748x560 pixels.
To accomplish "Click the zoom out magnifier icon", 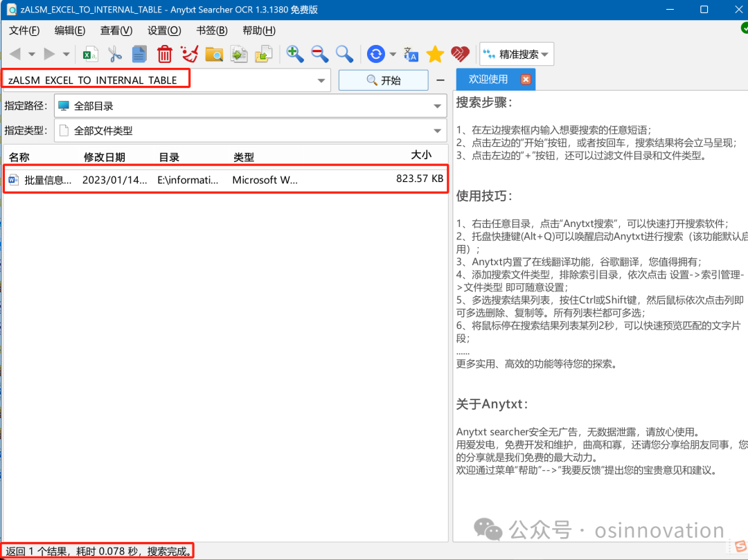I will [319, 54].
